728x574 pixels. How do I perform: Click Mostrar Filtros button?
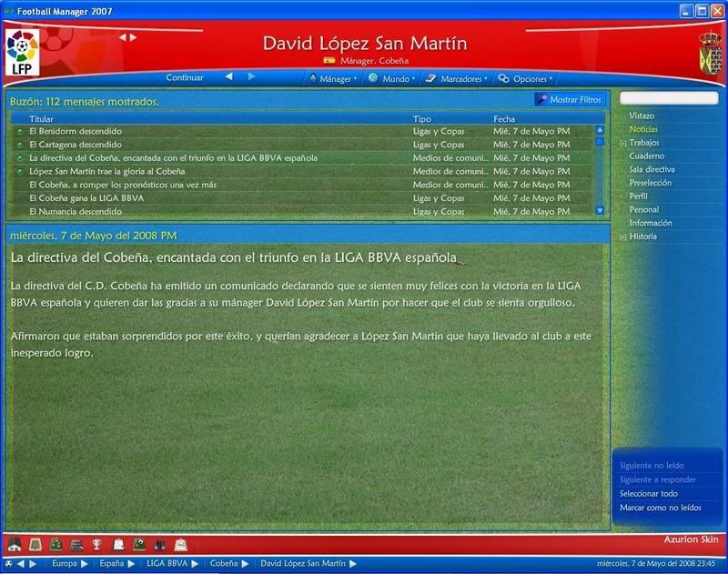pyautogui.click(x=571, y=99)
